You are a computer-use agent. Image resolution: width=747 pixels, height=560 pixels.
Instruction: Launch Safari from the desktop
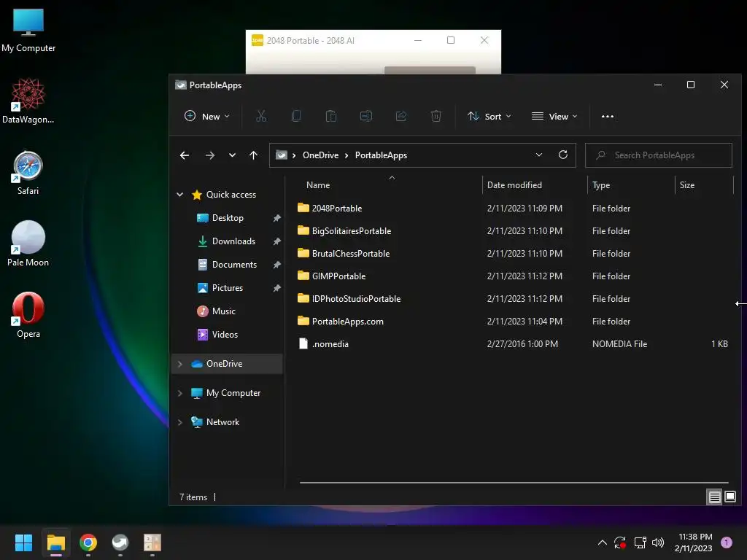pos(28,173)
